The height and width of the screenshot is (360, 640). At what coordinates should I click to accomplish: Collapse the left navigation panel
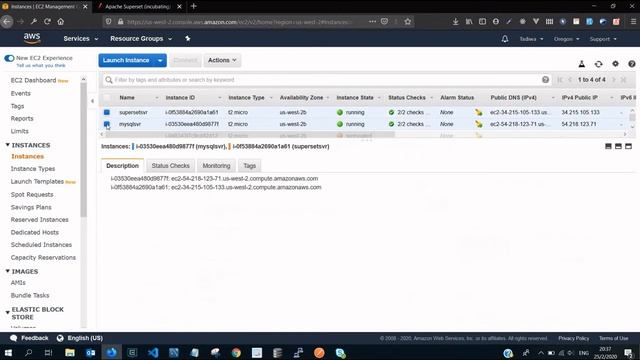click(x=92, y=101)
